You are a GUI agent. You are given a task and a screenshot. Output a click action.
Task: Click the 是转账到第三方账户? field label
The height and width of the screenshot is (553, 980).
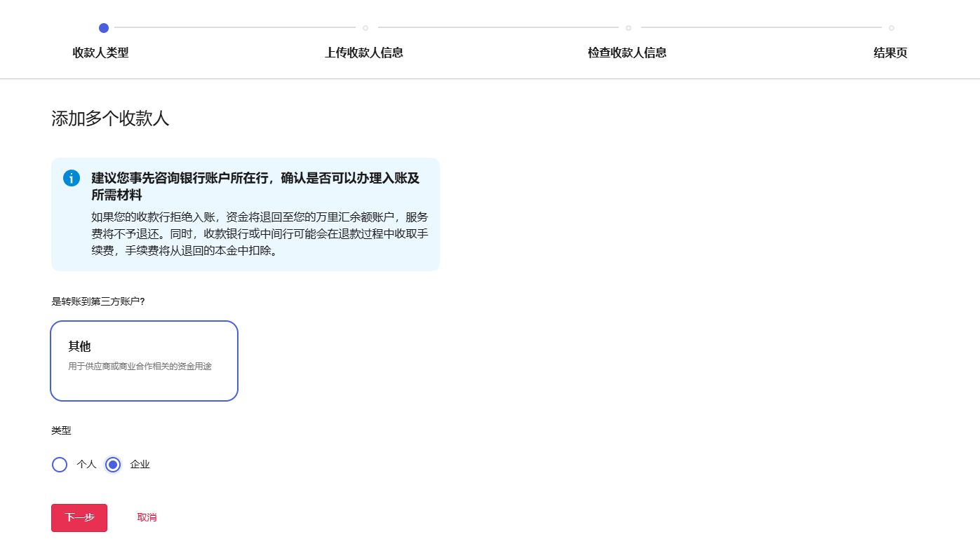click(x=98, y=301)
